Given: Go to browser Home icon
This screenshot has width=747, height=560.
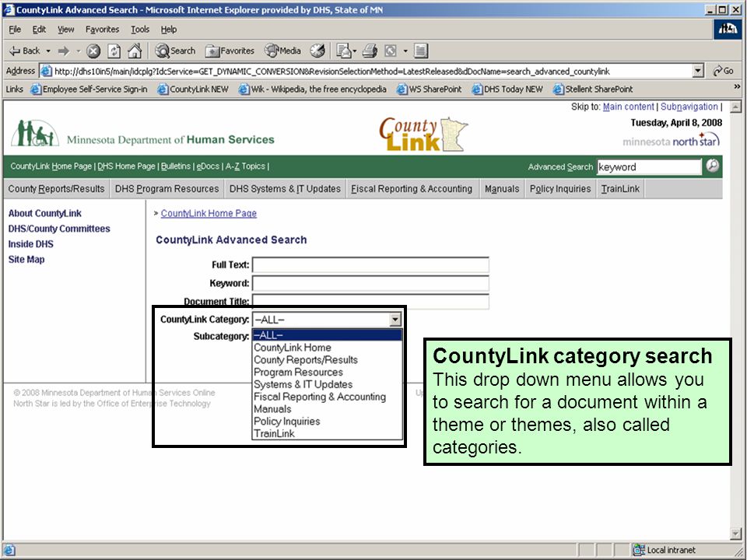Looking at the screenshot, I should (x=135, y=51).
